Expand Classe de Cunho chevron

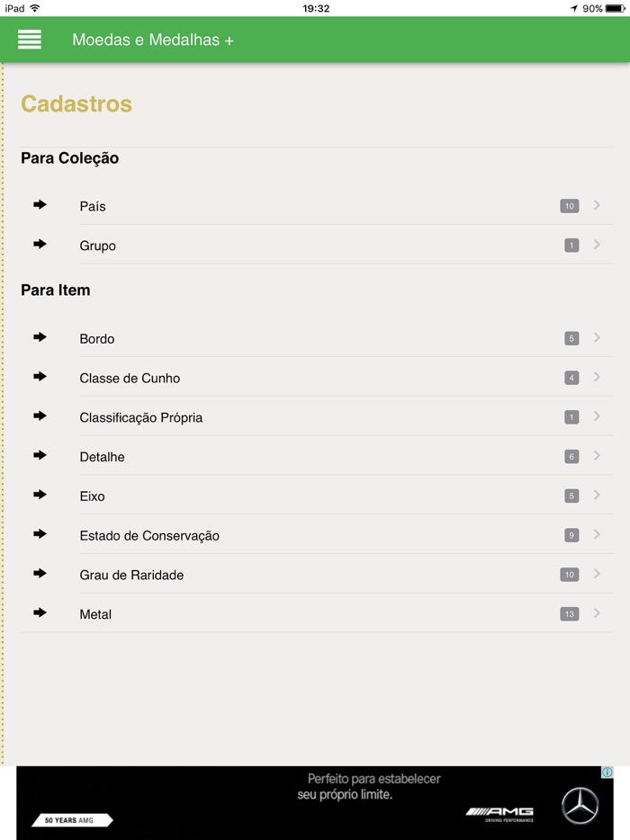click(x=597, y=377)
